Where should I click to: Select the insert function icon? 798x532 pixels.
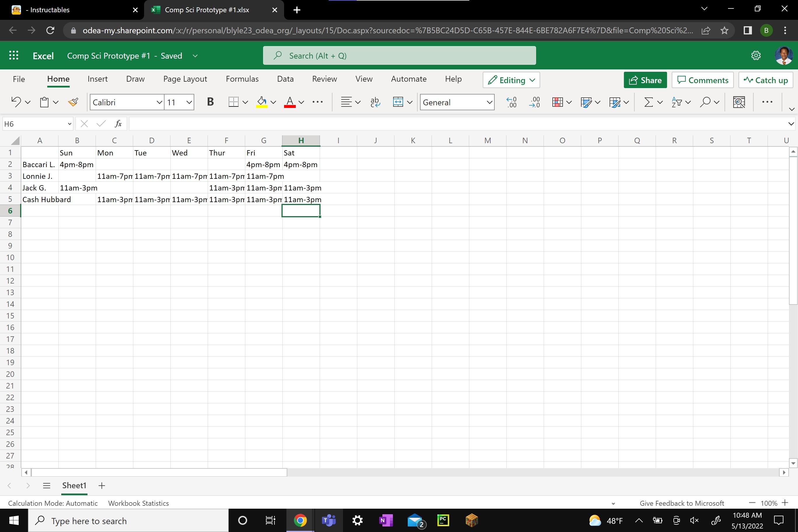pyautogui.click(x=118, y=123)
